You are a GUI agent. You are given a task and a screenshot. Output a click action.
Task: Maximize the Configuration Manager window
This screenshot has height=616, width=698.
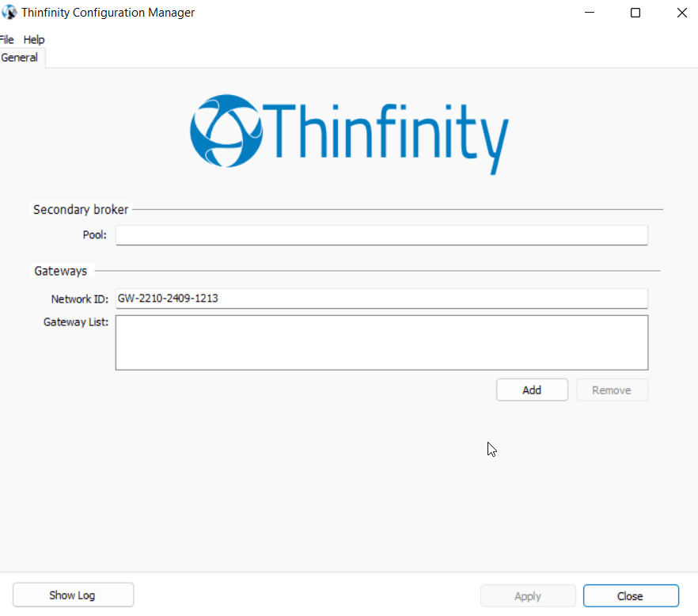tap(635, 13)
